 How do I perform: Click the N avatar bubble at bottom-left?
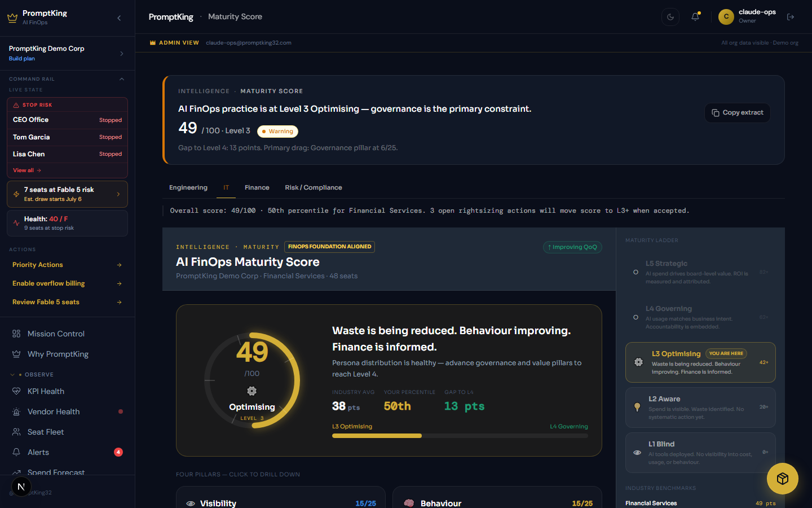(x=21, y=487)
